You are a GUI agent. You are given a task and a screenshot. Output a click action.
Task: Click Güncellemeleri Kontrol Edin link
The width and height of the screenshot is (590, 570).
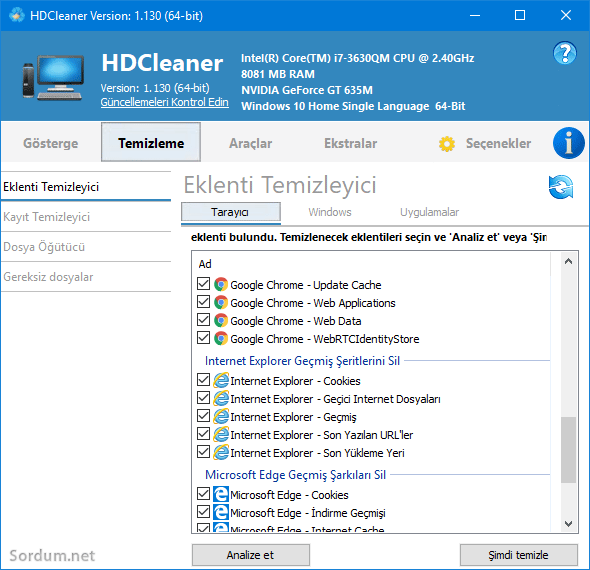click(164, 102)
